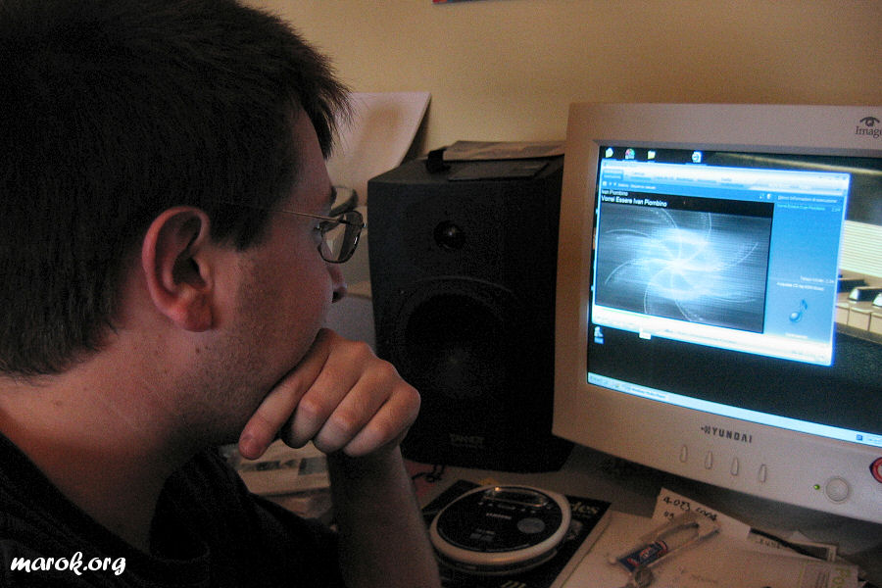Click the "Vorrei Essere Ivan Piombino" title above the visualization

pos(634,202)
